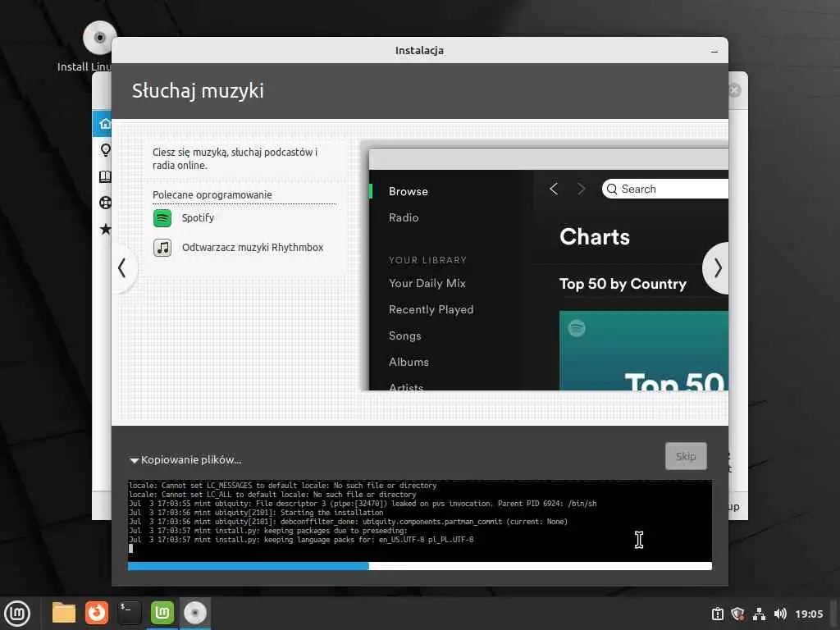Open the Terminal from the taskbar

pyautogui.click(x=130, y=613)
